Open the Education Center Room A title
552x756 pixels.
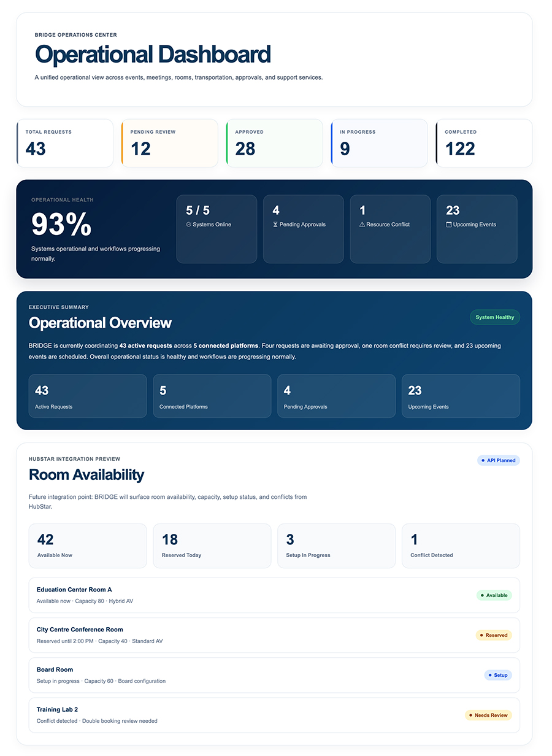coord(74,590)
